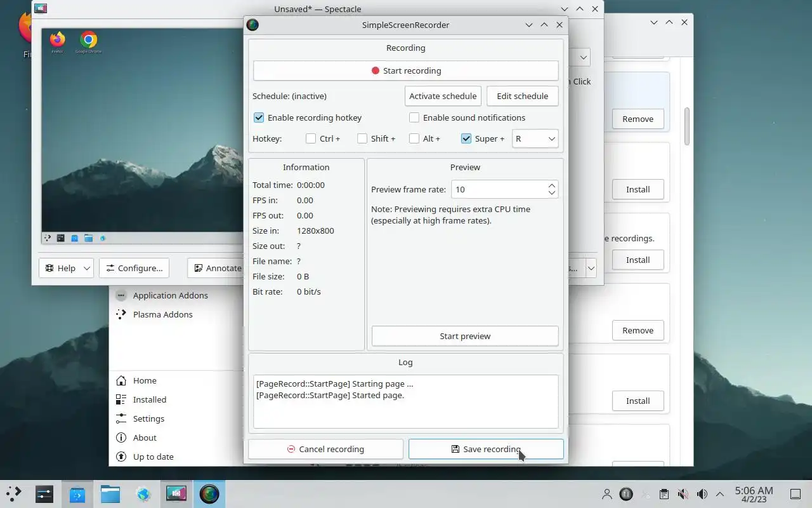Image resolution: width=812 pixels, height=508 pixels.
Task: Click Start preview
Action: [465, 336]
